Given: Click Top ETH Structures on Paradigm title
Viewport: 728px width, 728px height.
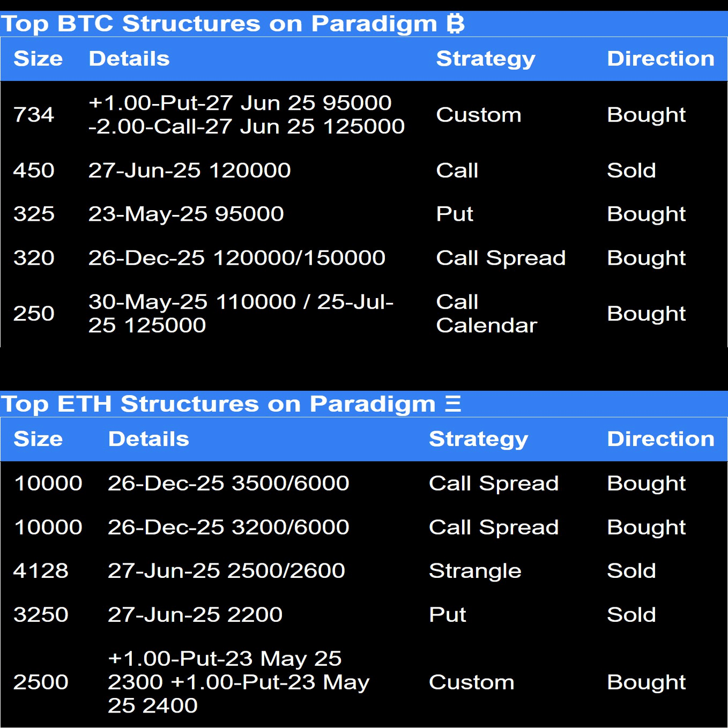Looking at the screenshot, I should 218,404.
